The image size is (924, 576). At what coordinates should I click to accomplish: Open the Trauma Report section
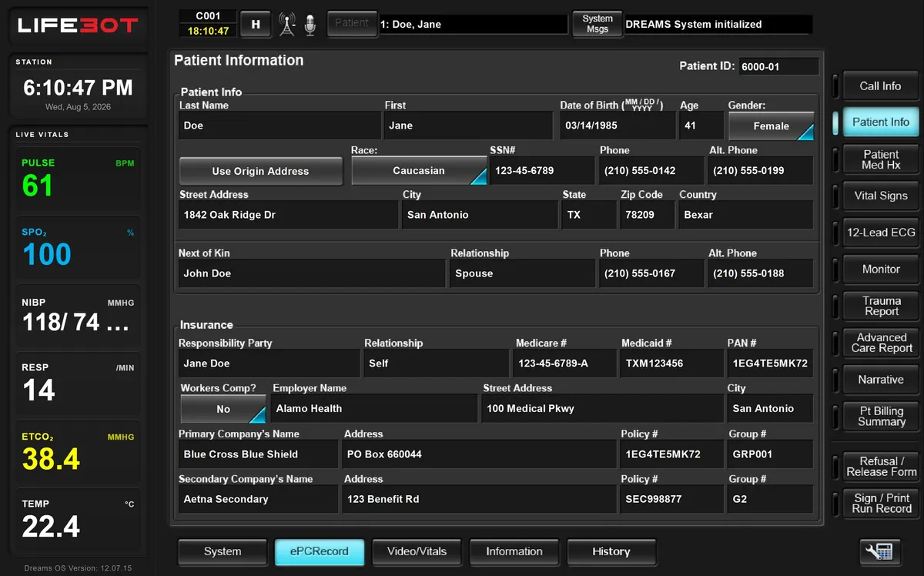(881, 306)
